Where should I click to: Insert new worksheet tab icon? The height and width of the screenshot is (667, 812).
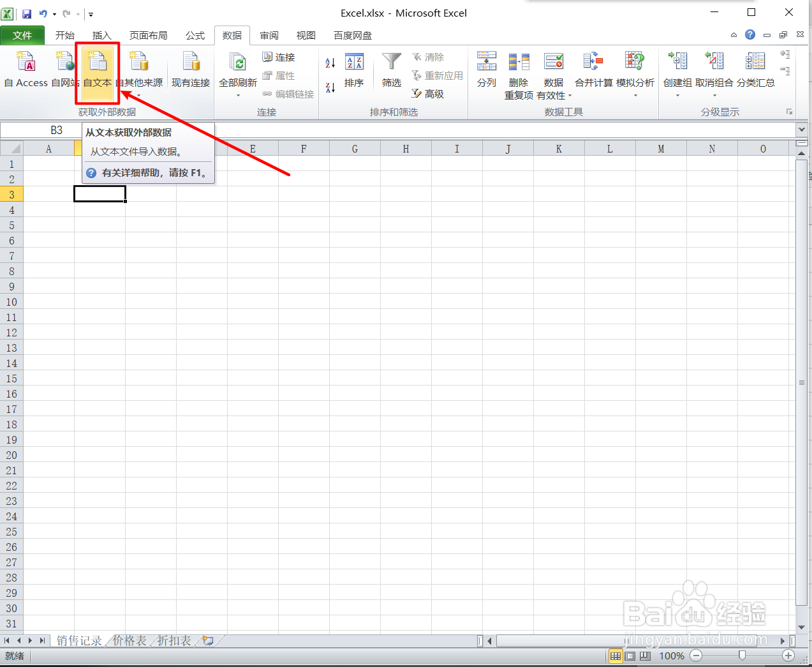tap(208, 640)
